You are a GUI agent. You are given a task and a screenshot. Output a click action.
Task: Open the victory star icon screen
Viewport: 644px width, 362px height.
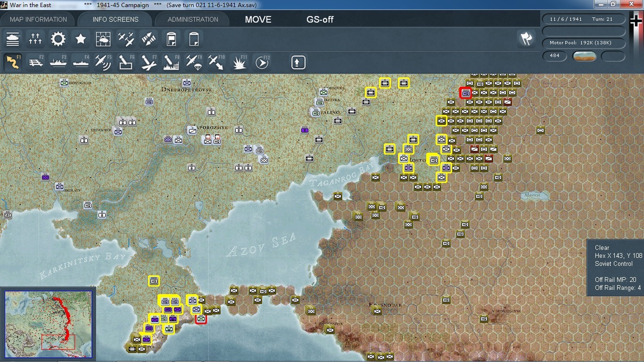click(81, 39)
